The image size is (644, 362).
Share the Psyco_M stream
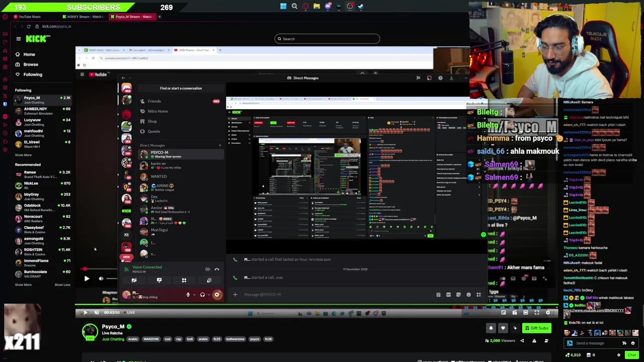click(522, 341)
